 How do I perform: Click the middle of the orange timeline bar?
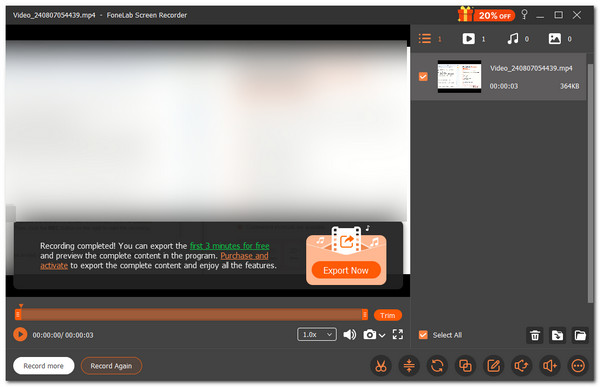pyautogui.click(x=191, y=315)
